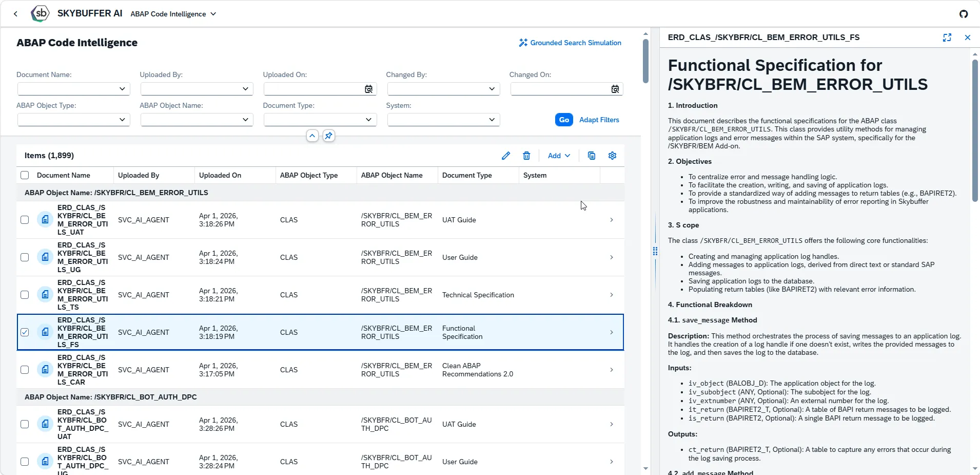Click the panel splitter grip handle
980x475 pixels.
click(x=655, y=251)
